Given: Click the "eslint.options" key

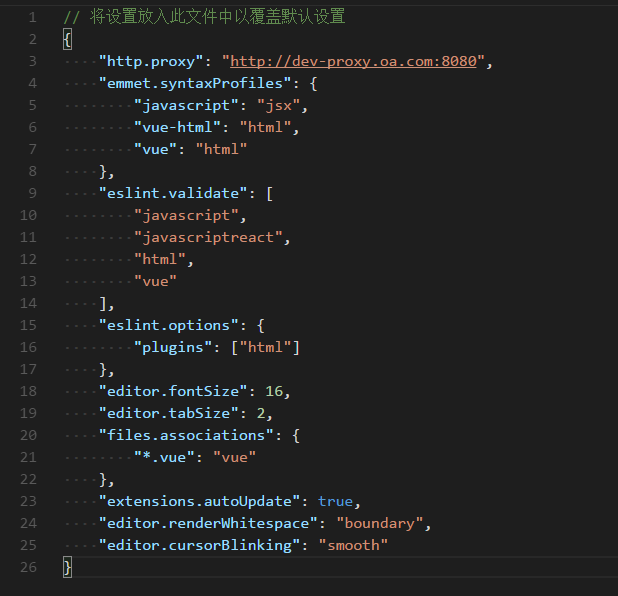Looking at the screenshot, I should point(169,326).
